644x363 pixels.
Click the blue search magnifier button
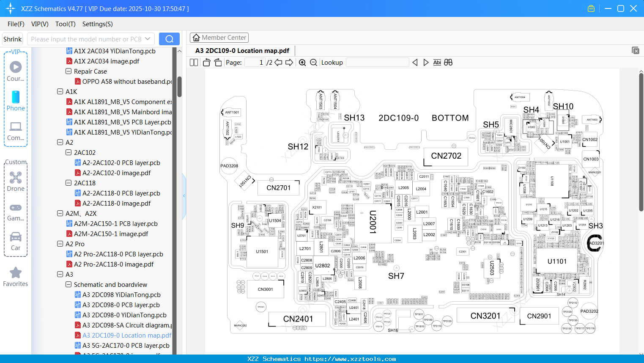(169, 38)
